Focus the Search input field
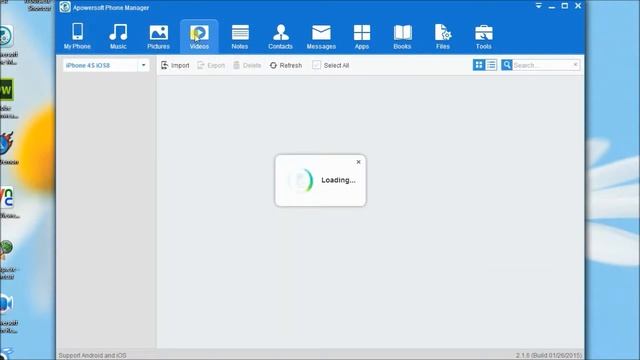Image resolution: width=640 pixels, height=360 pixels. pyautogui.click(x=542, y=65)
